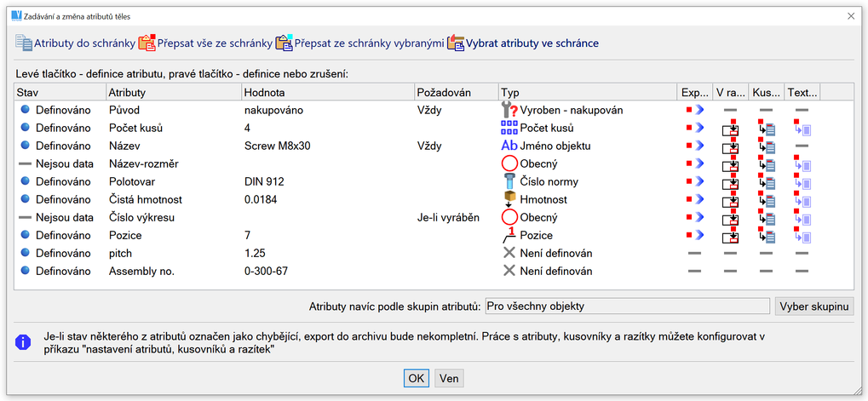This screenshot has width=868, height=401.
Task: Toggle Kusovník flag for Polotovar row
Action: click(766, 181)
